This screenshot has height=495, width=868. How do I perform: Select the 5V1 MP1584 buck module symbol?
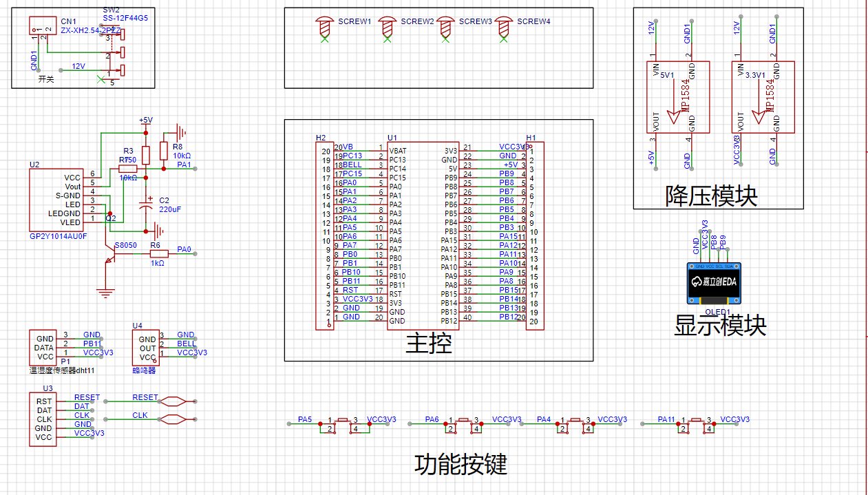677,97
